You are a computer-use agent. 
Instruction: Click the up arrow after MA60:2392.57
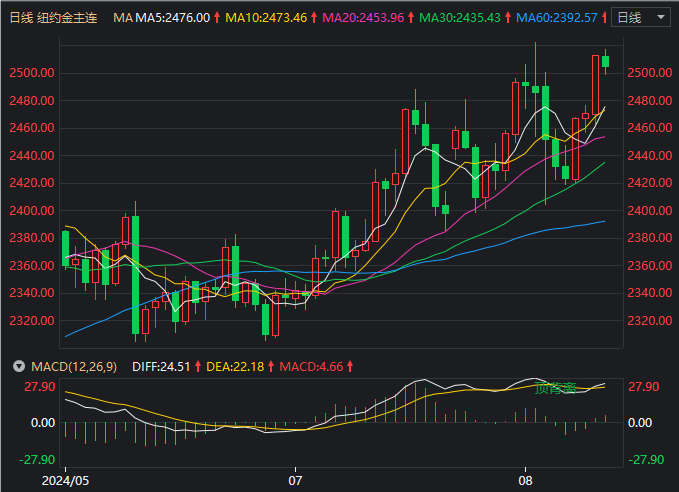click(x=604, y=18)
